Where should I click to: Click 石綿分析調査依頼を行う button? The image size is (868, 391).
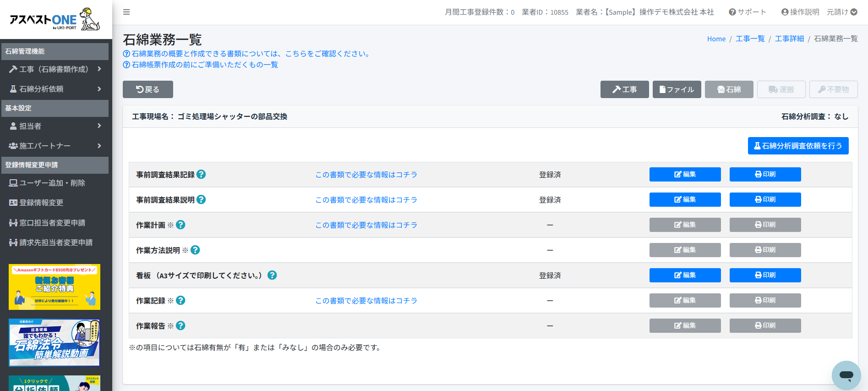click(798, 146)
